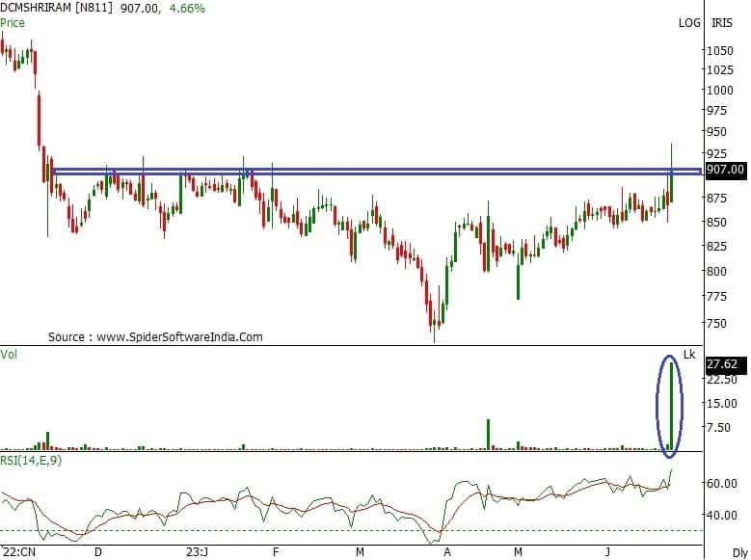The height and width of the screenshot is (560, 751).
Task: Click the 907.00 current price tag on axis
Action: [x=725, y=170]
